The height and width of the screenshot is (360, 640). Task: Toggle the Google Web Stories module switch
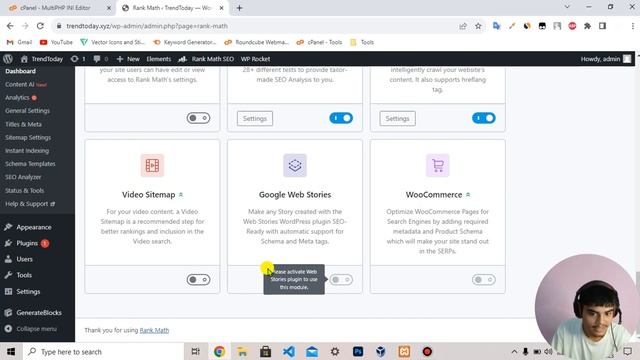341,280
